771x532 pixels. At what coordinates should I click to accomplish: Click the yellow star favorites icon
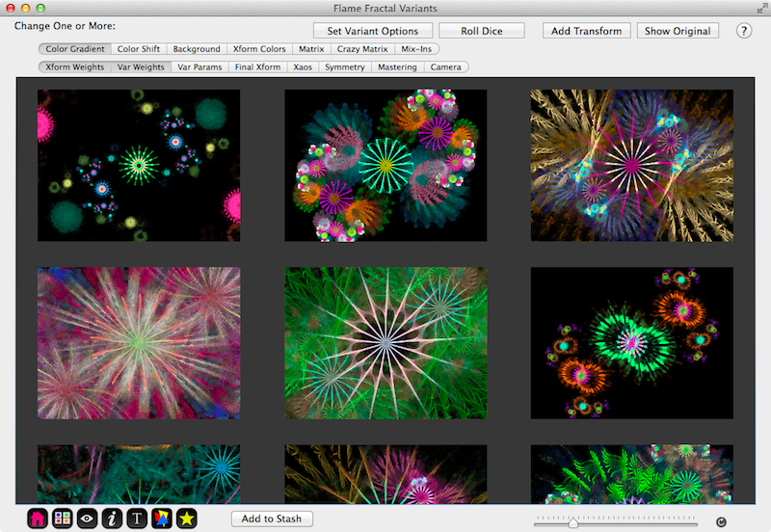[x=187, y=519]
